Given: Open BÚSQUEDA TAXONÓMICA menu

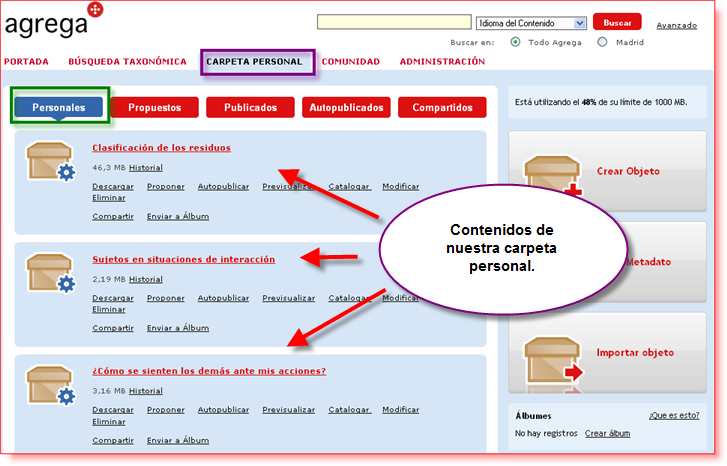Looking at the screenshot, I should coord(128,62).
